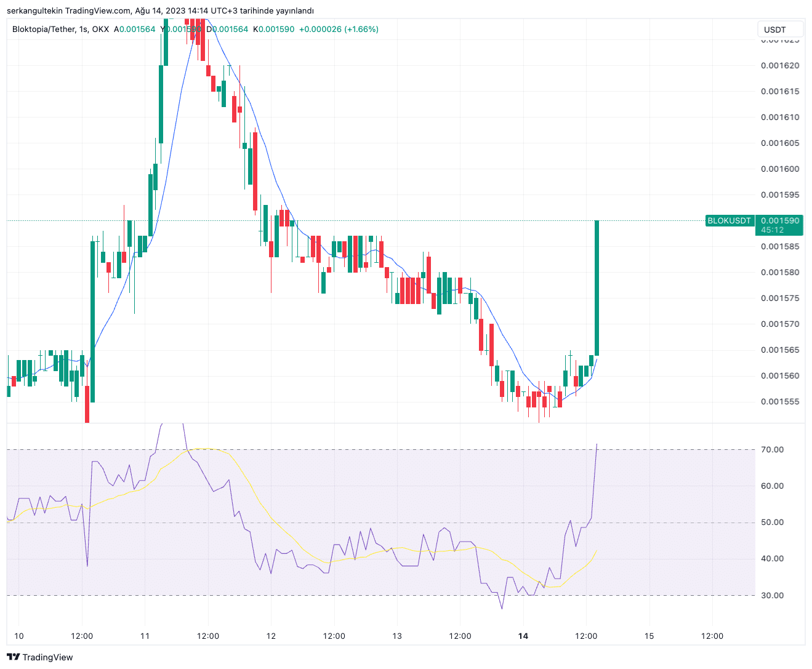Click the 0.001555 price axis label
This screenshot has height=669, width=812.
[x=780, y=402]
